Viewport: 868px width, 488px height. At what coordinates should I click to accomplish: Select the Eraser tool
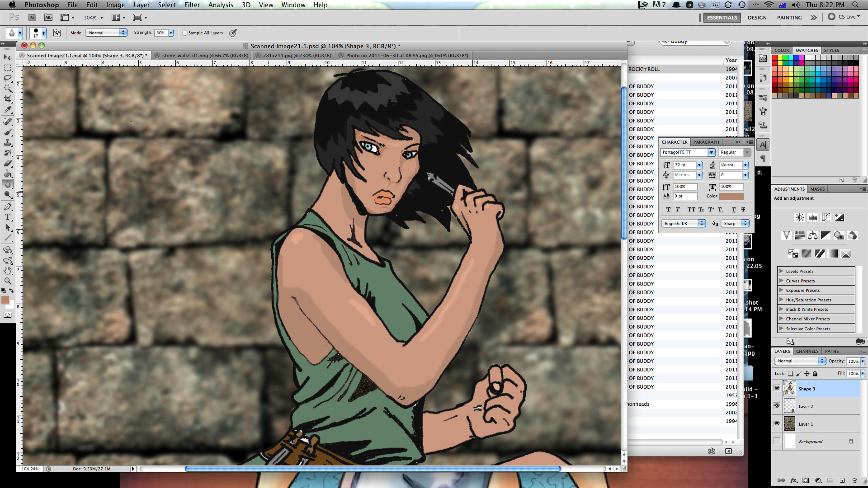click(8, 163)
